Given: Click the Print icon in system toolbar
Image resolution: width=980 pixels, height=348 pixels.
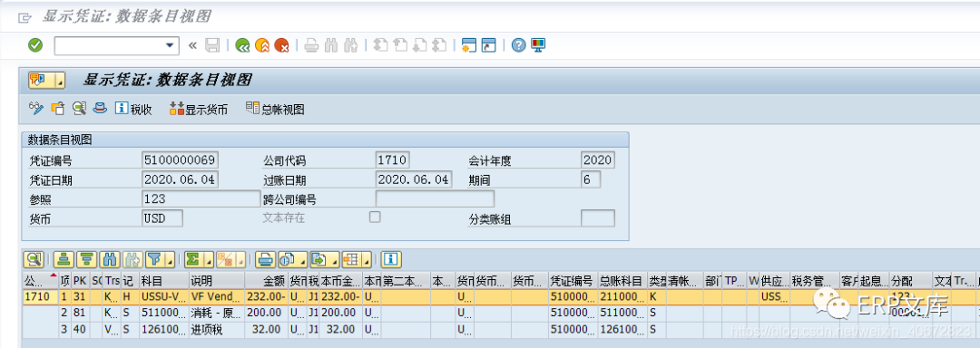Looking at the screenshot, I should [x=311, y=45].
